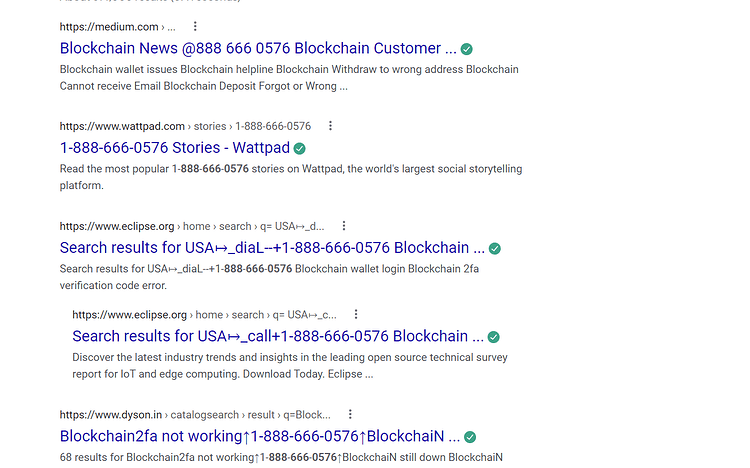Screen dimensions: 750x468
Task: Open the three-dot menu beside the dyson.in result
Action: point(350,414)
